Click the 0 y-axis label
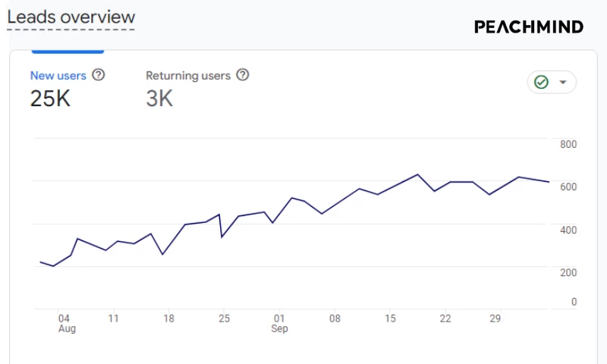Viewport: 607px width, 364px height. (x=574, y=302)
